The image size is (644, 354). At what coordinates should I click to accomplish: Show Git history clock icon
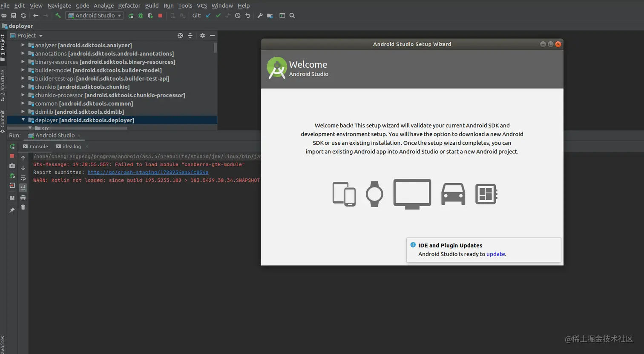coord(238,16)
